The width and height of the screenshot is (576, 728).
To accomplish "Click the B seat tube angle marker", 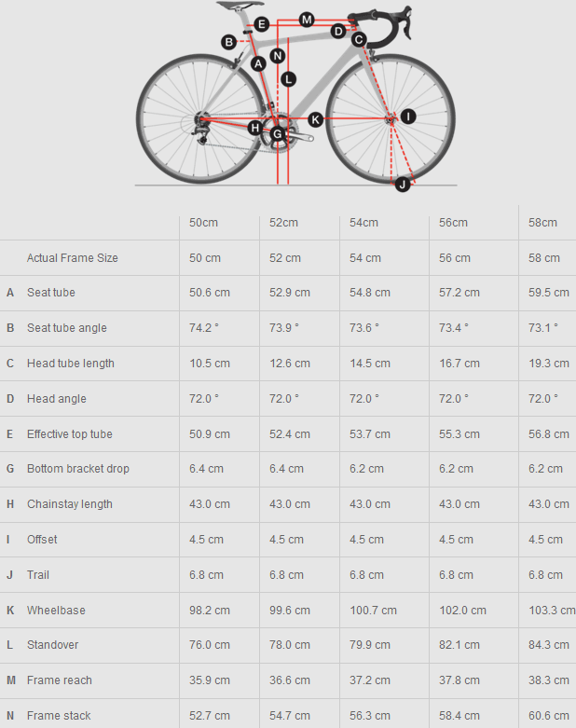I will click(228, 41).
